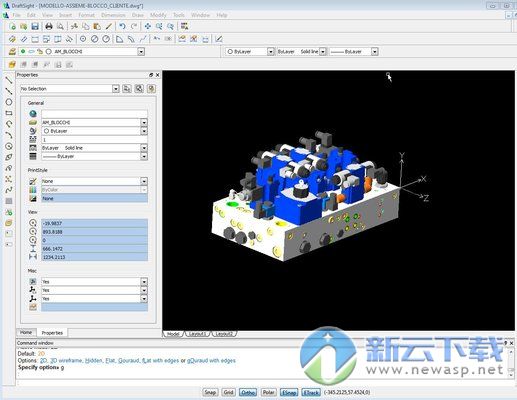517x400 pixels.
Task: Switch to the Home tab below the Properties panel
Action: pyautogui.click(x=26, y=332)
